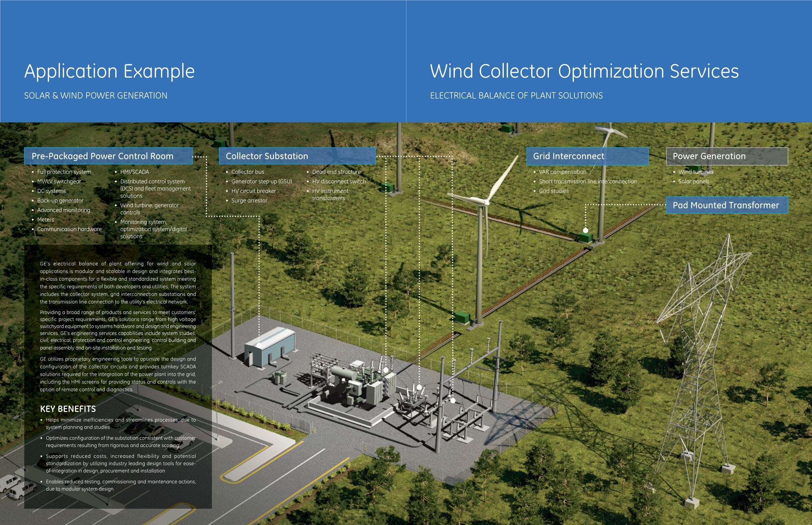Select 'HV disconnect switch' bullet
812x525 pixels.
click(337, 181)
